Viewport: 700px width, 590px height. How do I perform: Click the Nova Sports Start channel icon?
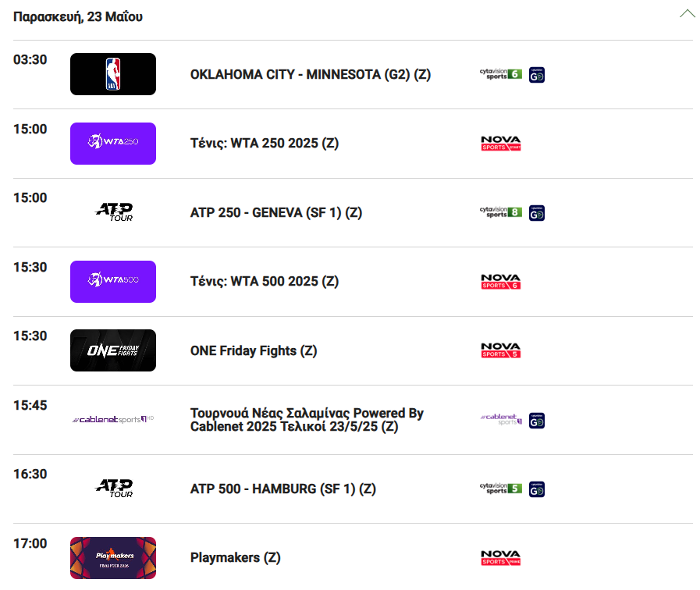pyautogui.click(x=501, y=144)
